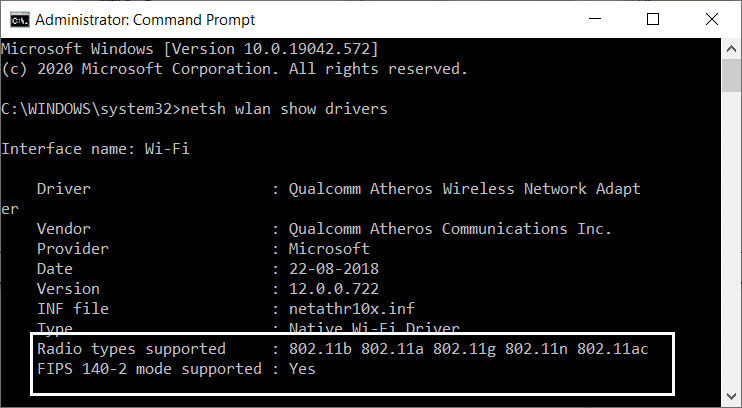The image size is (742, 408).
Task: Maximize the Command Prompt window
Action: [653, 19]
